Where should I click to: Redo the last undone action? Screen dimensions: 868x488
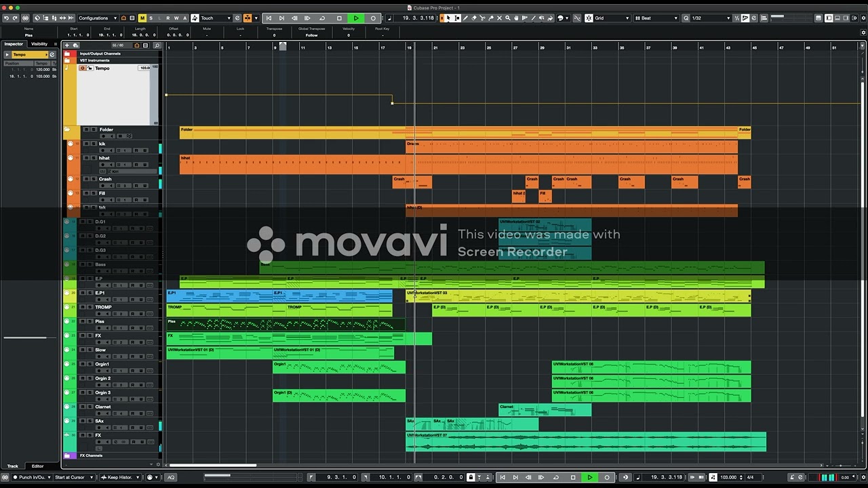coord(15,18)
